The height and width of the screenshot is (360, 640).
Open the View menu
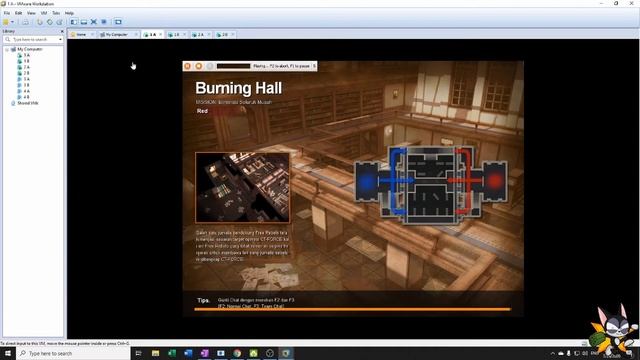click(x=31, y=13)
